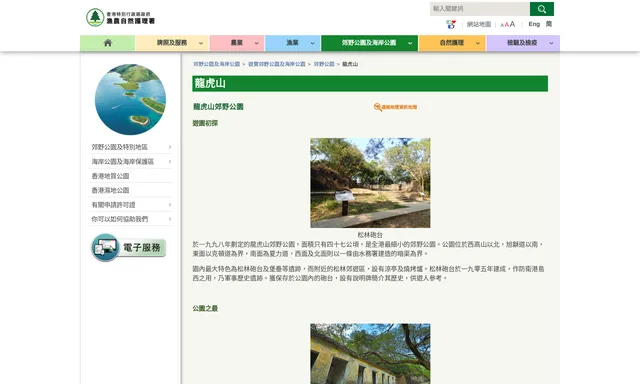Open sidebar item 有關申請許可證

[113, 205]
